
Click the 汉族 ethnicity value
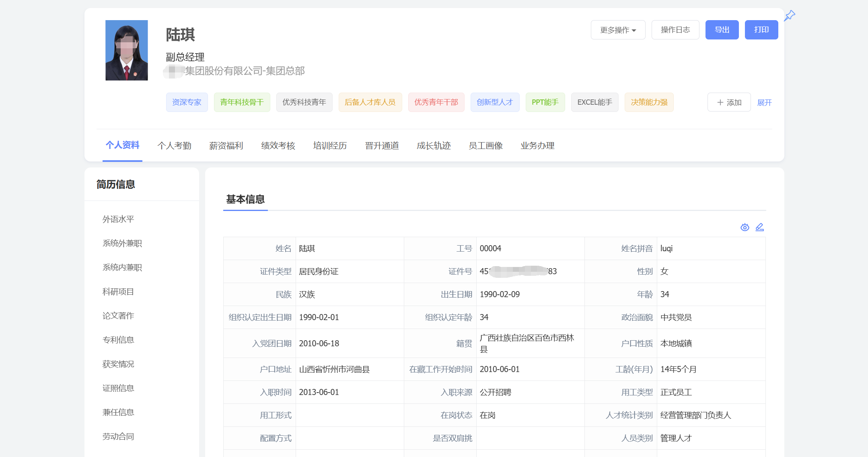coord(307,294)
